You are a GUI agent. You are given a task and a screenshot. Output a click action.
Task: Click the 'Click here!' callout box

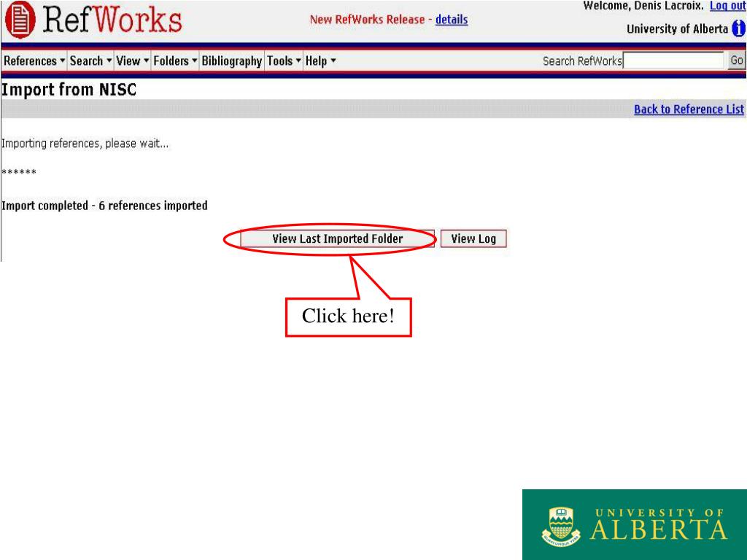pos(348,316)
